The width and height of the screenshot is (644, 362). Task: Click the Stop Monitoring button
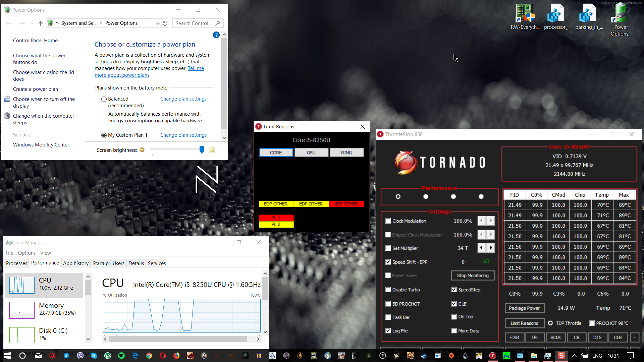[x=473, y=276]
